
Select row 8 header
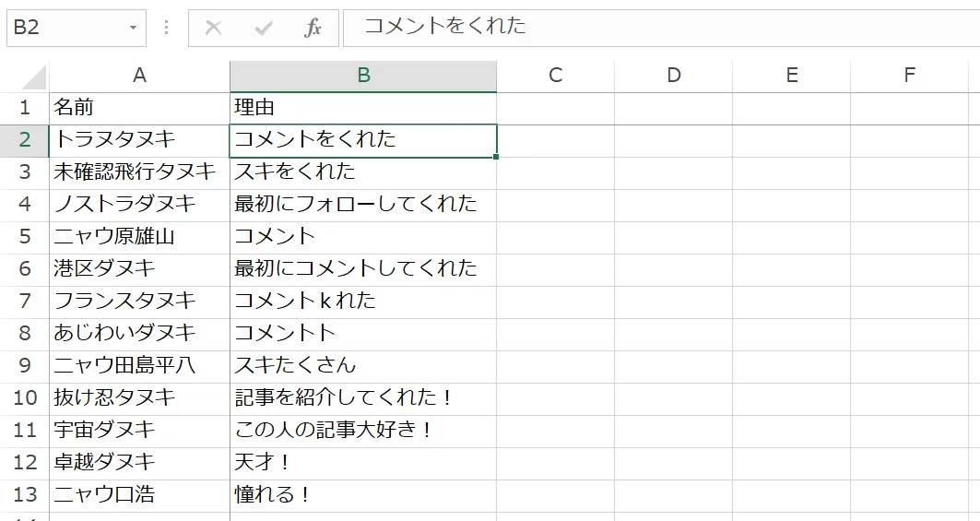(x=24, y=334)
